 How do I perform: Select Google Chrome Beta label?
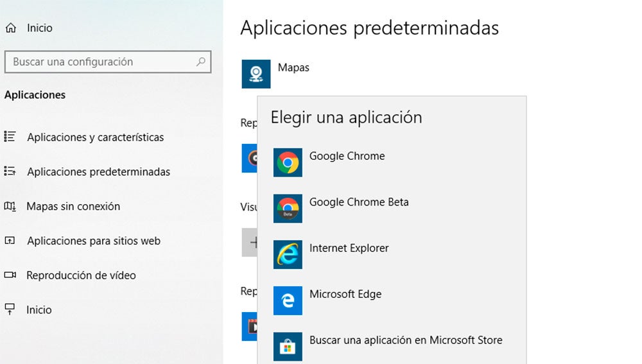tap(359, 202)
